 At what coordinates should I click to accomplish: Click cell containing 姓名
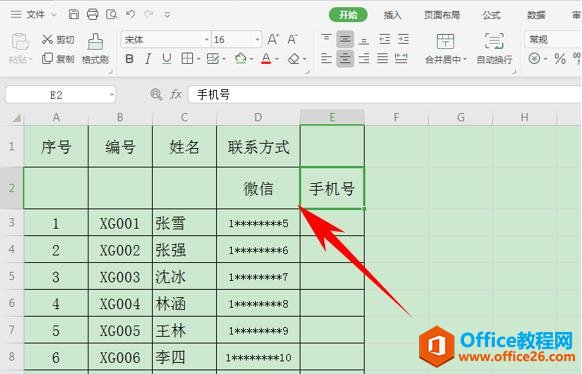pos(184,147)
